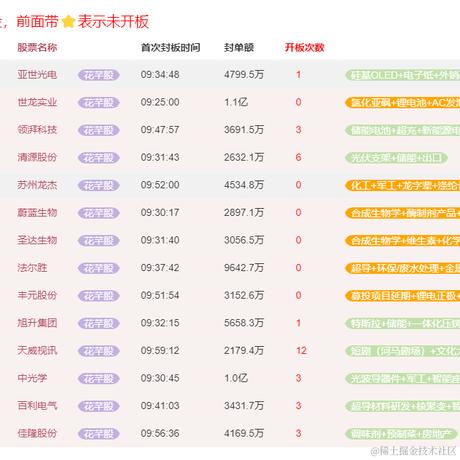Click green concept tag in 佳隆股份 row
This screenshot has height=460, width=460.
click(x=401, y=434)
